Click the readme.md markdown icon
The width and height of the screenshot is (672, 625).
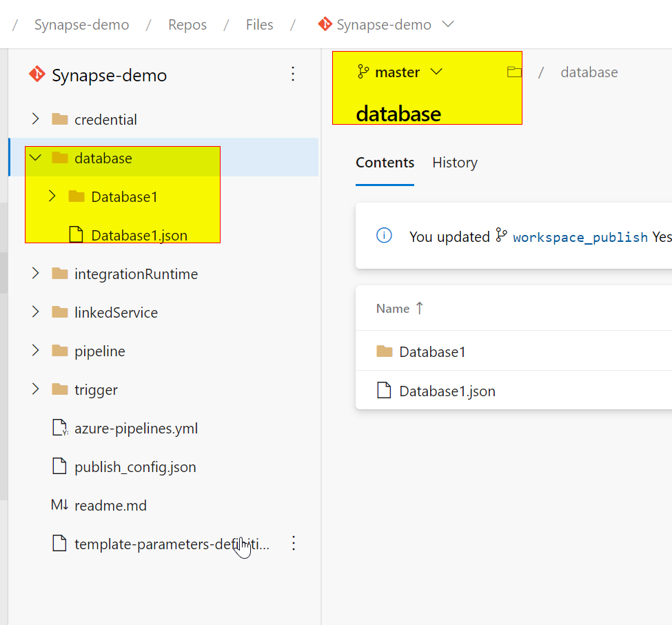pyautogui.click(x=59, y=505)
